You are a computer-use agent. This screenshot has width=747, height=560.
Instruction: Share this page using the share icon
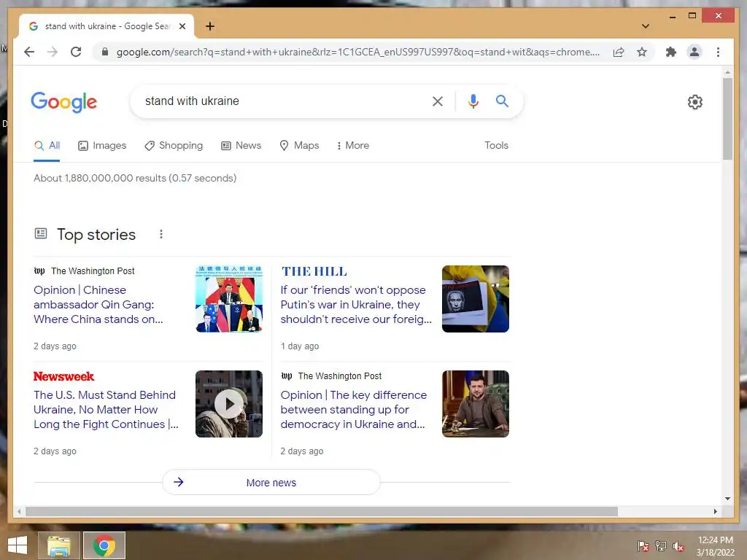click(619, 52)
